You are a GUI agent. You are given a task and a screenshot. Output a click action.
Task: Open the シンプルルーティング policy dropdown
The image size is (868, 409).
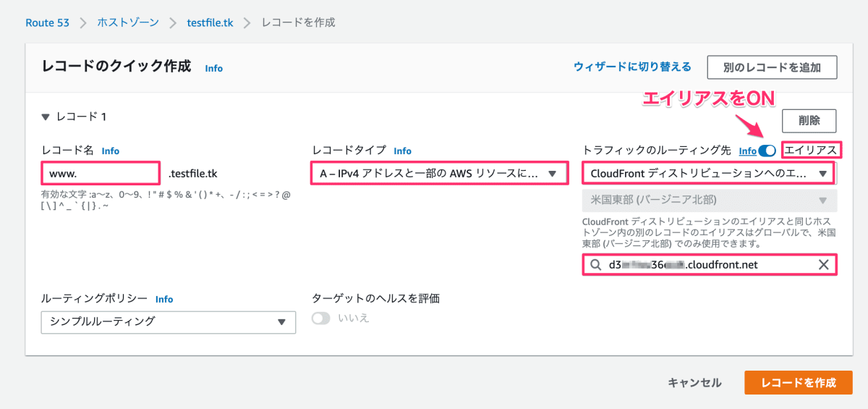168,321
